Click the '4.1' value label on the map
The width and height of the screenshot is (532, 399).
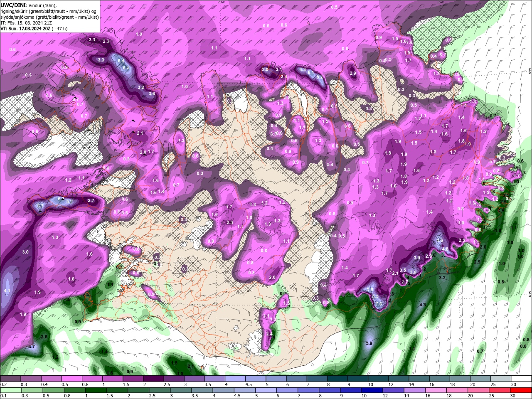7,291
